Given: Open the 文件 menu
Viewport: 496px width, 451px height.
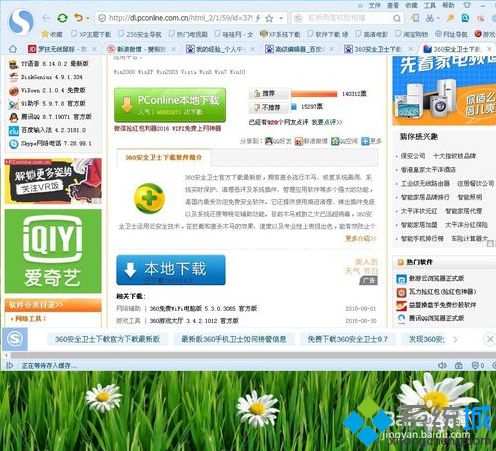Looking at the screenshot, I should click(374, 5).
